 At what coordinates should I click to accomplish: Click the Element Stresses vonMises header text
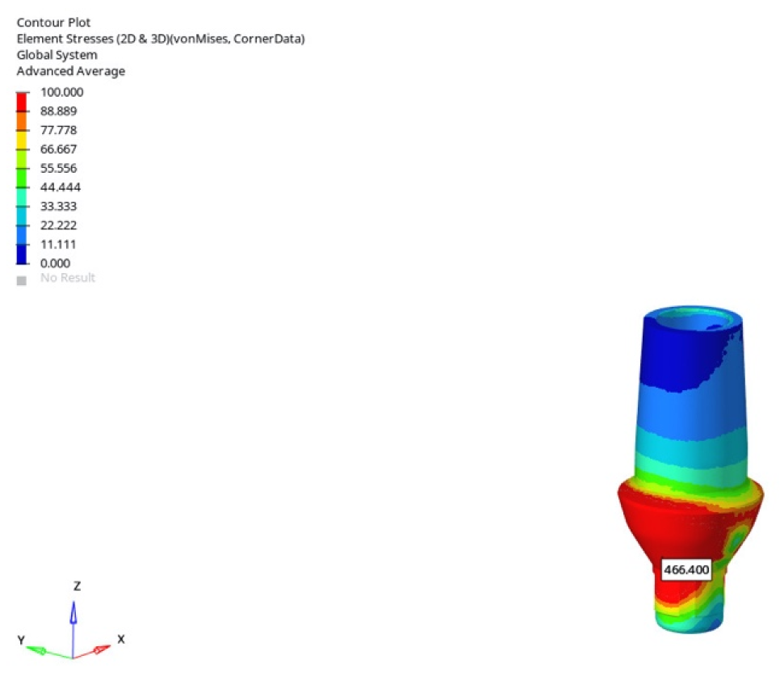coord(161,39)
